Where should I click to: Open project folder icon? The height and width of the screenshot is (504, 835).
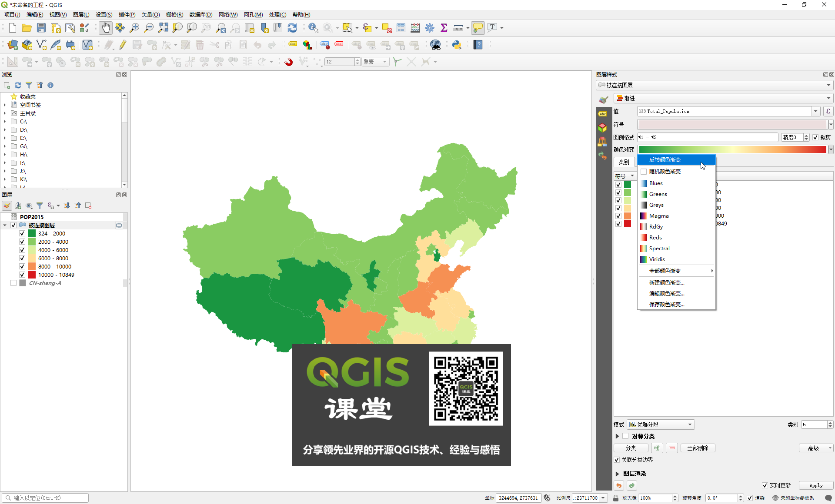[x=27, y=28]
